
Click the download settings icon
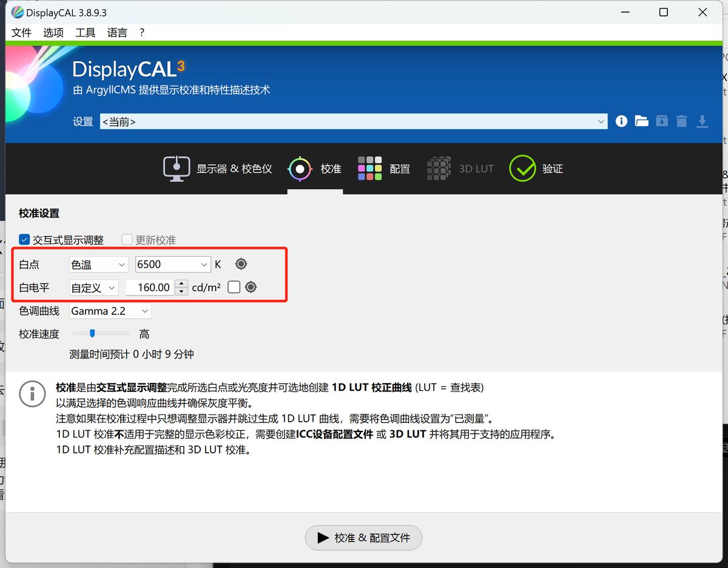702,121
